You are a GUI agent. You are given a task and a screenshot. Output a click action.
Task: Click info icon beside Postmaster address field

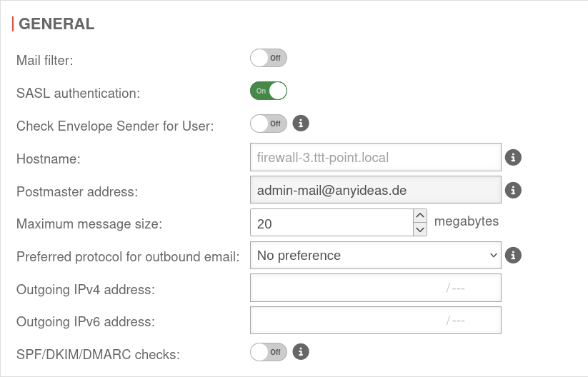513,190
